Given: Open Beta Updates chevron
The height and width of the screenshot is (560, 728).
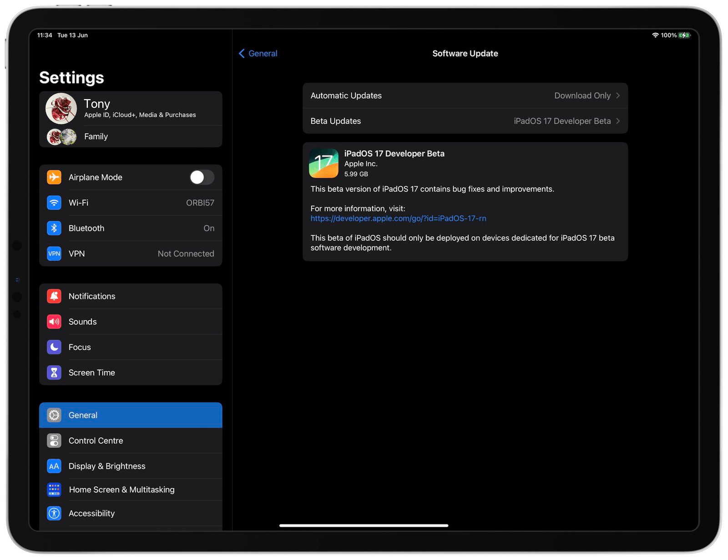Looking at the screenshot, I should tap(618, 121).
